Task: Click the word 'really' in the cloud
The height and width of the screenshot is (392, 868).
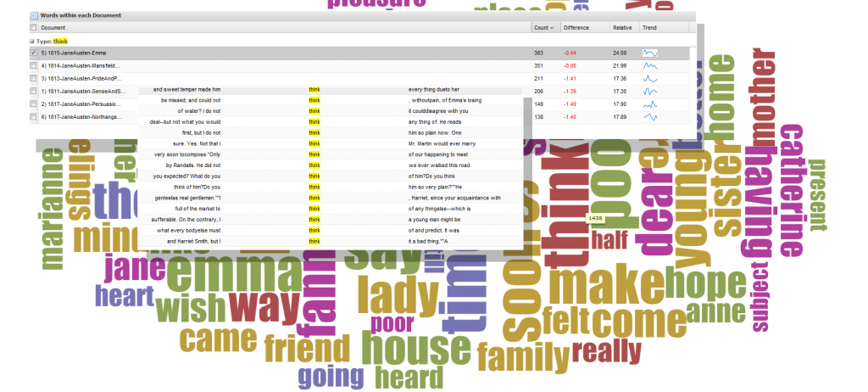Action: (x=606, y=351)
